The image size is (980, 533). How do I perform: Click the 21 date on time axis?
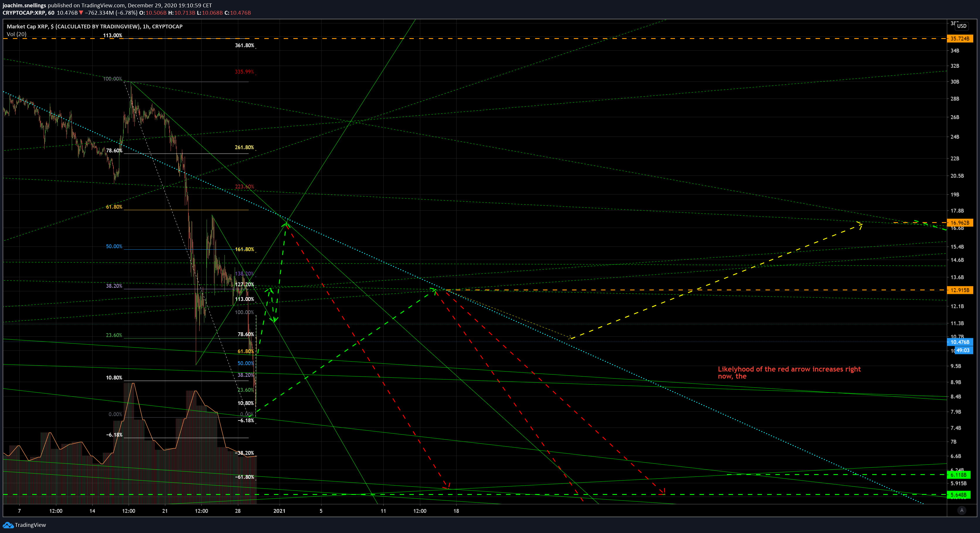coord(165,510)
